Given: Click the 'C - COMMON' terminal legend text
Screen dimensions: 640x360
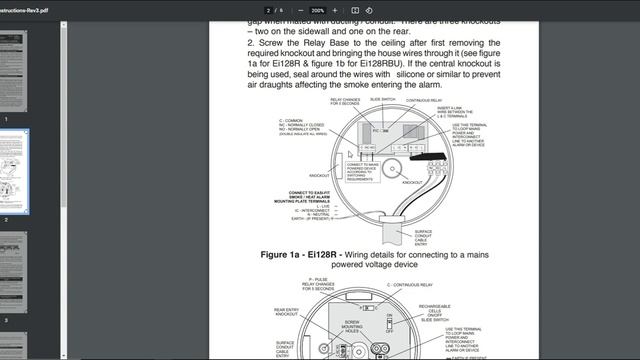Looking at the screenshot, I should (291, 121).
